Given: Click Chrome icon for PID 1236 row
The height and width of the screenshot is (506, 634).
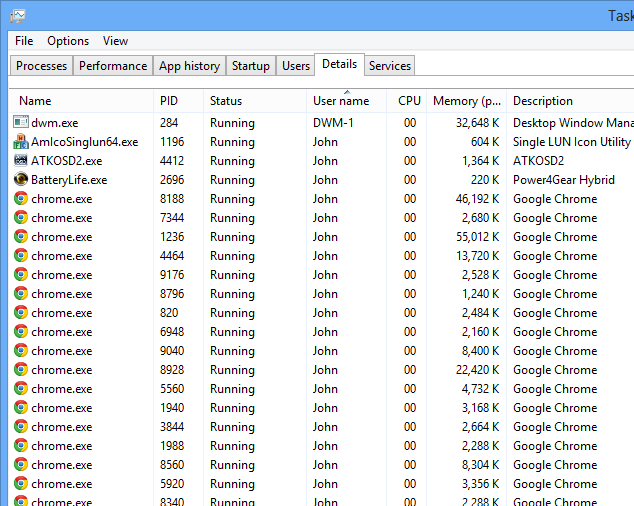Looking at the screenshot, I should (x=21, y=236).
